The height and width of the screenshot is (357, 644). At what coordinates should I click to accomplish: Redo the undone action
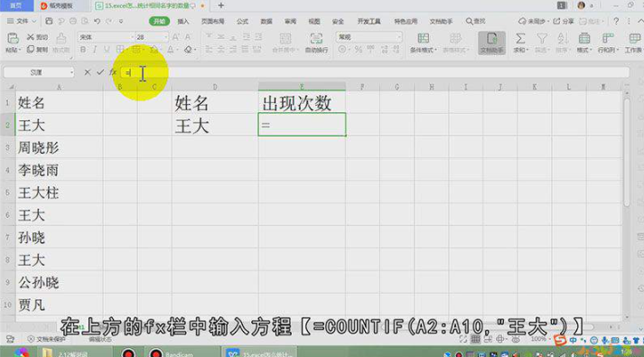(109, 21)
